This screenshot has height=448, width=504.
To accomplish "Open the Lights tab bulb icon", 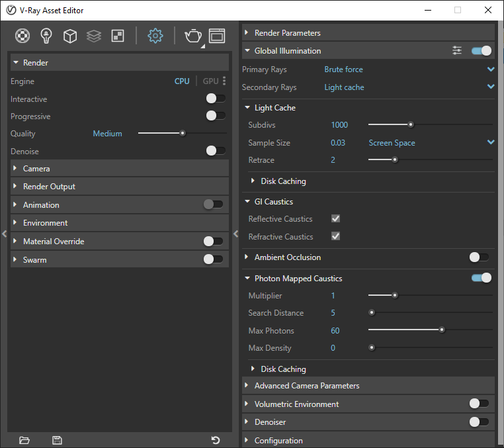I will [46, 36].
